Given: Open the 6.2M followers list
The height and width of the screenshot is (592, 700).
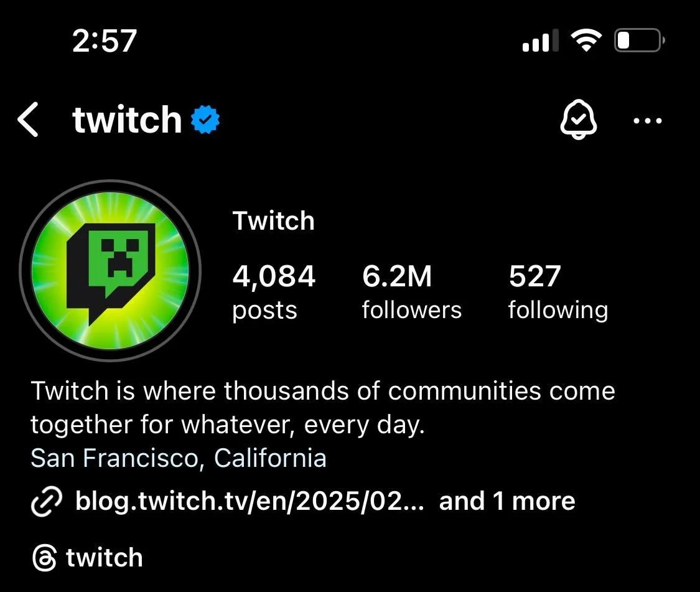Looking at the screenshot, I should [412, 292].
